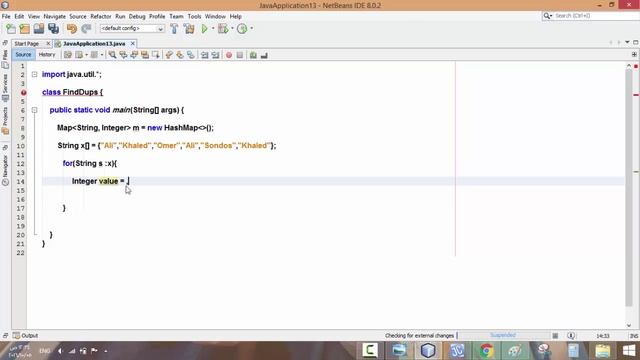The image size is (640, 360).
Task: Open the Run Project arrow dropdown
Action: 213,29
